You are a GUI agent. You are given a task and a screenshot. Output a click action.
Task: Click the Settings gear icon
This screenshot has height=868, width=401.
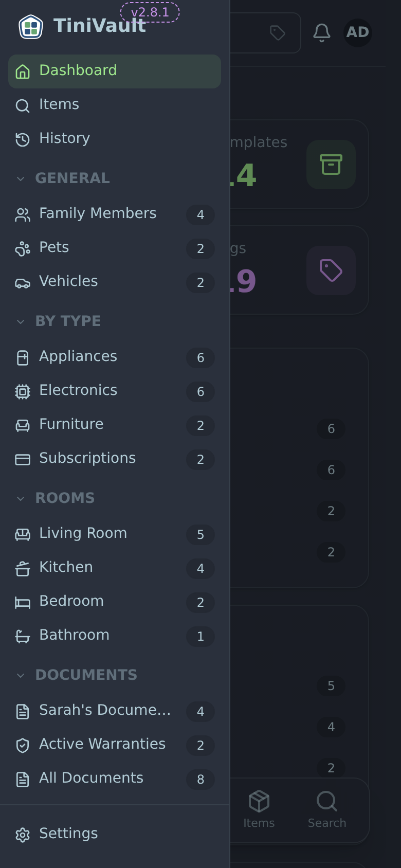23,835
